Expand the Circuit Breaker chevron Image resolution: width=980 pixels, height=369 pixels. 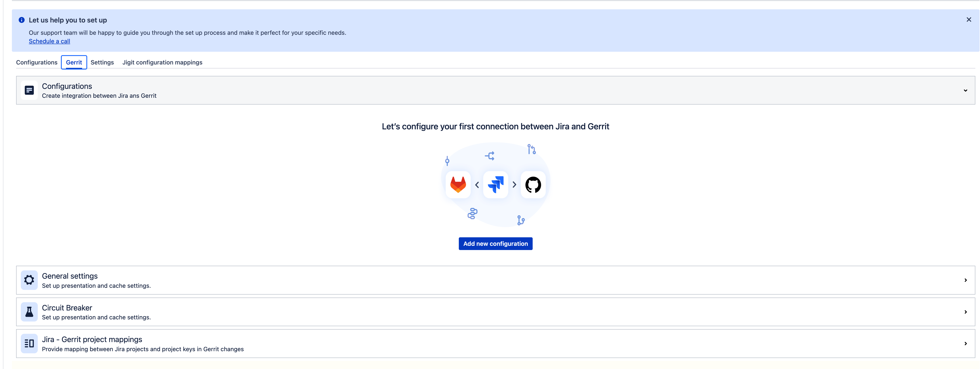[965, 312]
